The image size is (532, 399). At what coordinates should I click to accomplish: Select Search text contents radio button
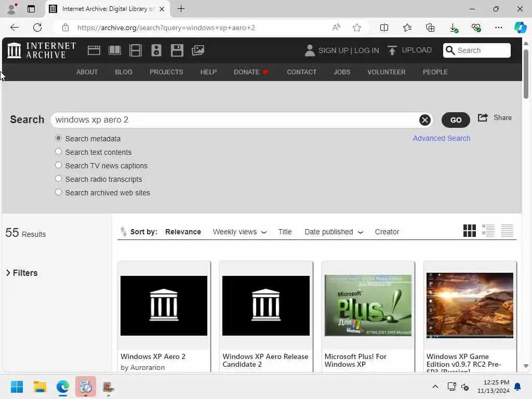[x=58, y=152]
